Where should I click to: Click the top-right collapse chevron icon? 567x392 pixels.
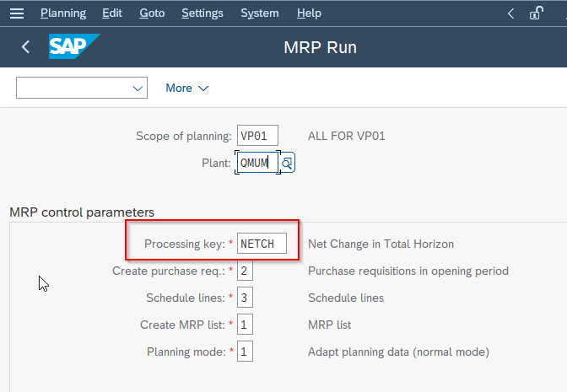click(510, 13)
